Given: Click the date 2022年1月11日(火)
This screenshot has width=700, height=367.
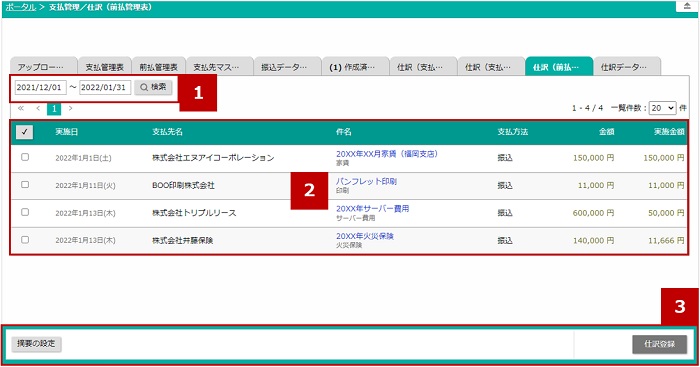Looking at the screenshot, I should coord(85,186).
